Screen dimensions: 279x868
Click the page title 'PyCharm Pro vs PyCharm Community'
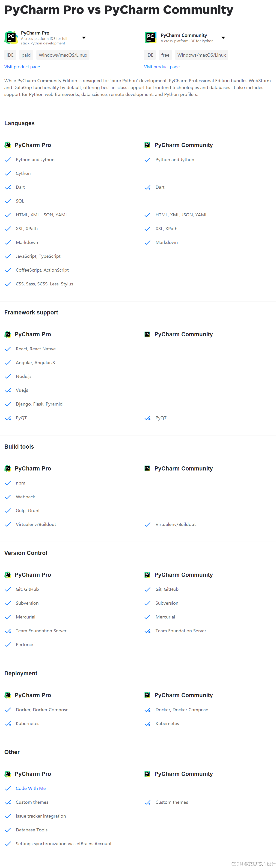click(119, 10)
